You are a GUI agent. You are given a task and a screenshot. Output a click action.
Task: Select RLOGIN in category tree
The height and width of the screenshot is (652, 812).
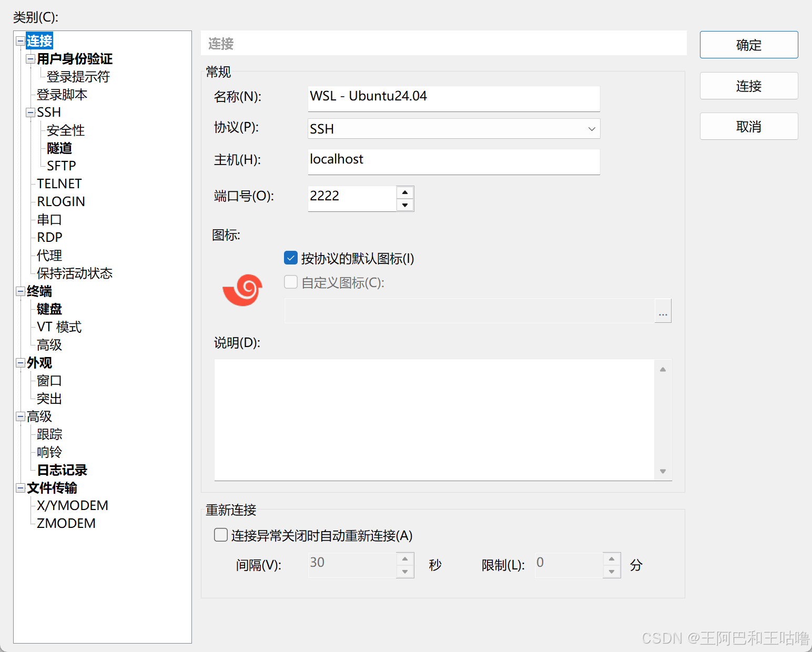tap(61, 202)
